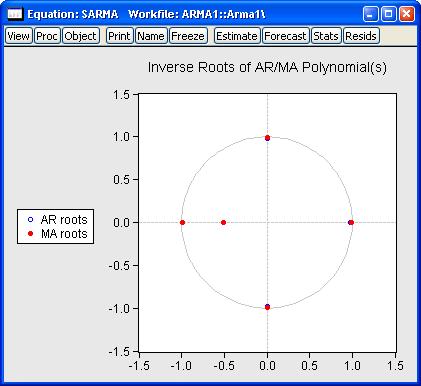Print the equation output

[119, 36]
